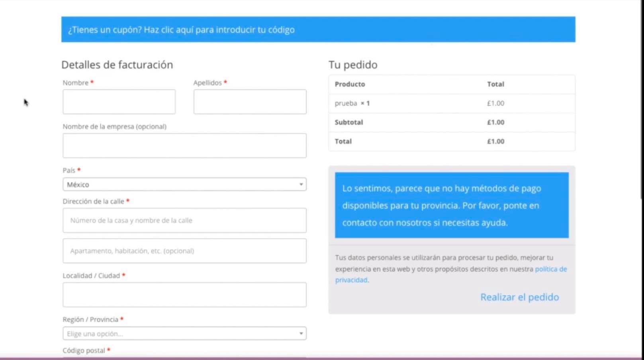Click the Código postal label
Image resolution: width=644 pixels, height=360 pixels.
[86, 350]
